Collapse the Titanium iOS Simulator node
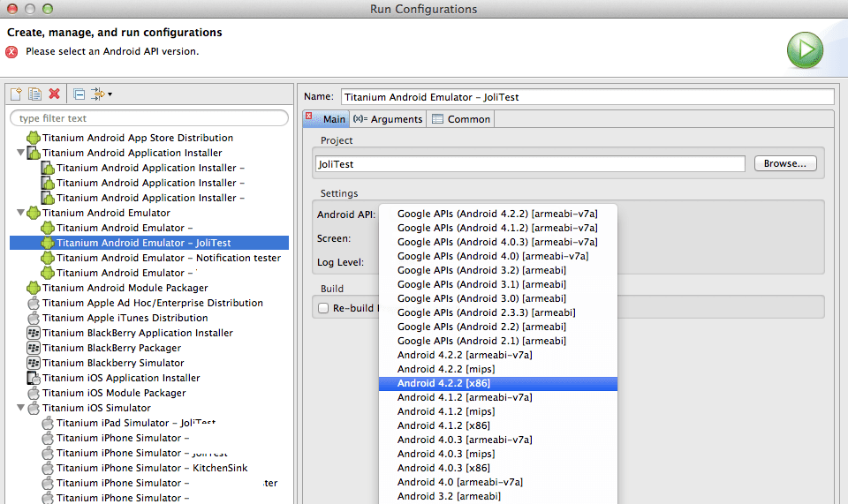The image size is (848, 504). coord(20,408)
